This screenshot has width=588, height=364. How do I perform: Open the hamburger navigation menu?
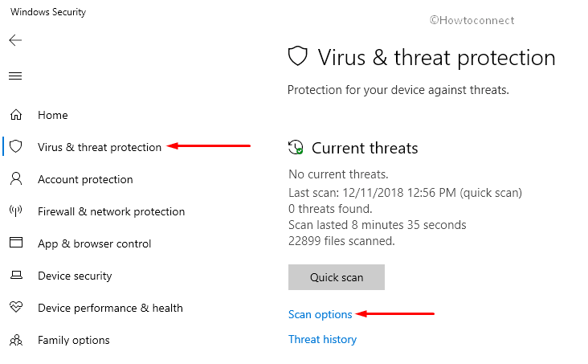click(x=15, y=76)
